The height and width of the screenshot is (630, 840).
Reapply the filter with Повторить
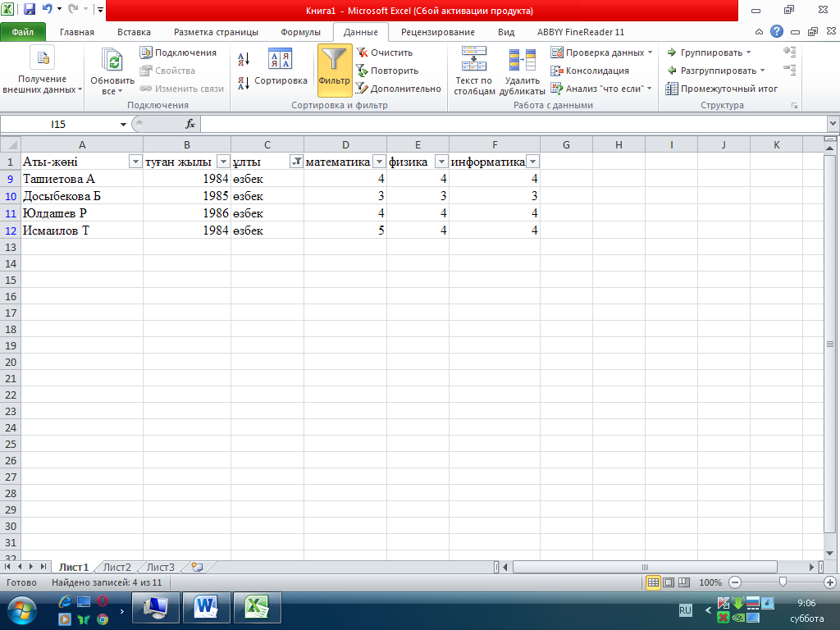pyautogui.click(x=388, y=71)
